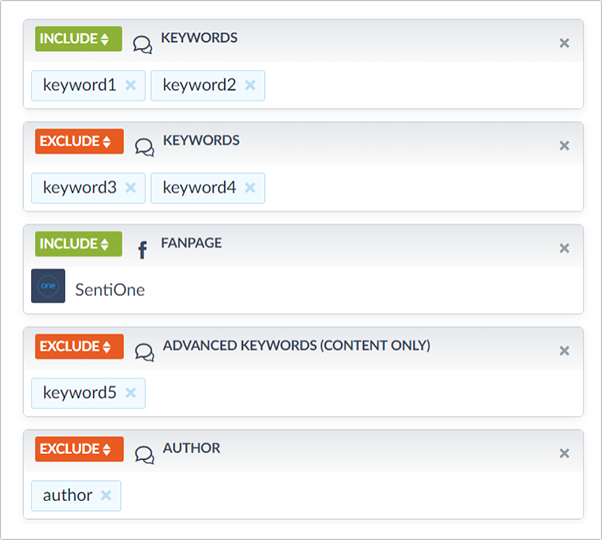Image resolution: width=602 pixels, height=540 pixels.
Task: Remove the keyword3 tag
Action: coord(131,188)
